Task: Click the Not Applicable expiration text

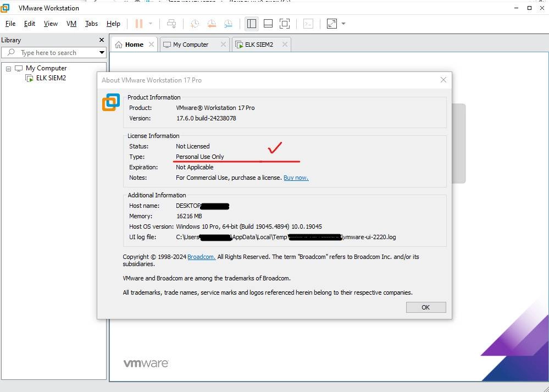Action: tap(195, 167)
